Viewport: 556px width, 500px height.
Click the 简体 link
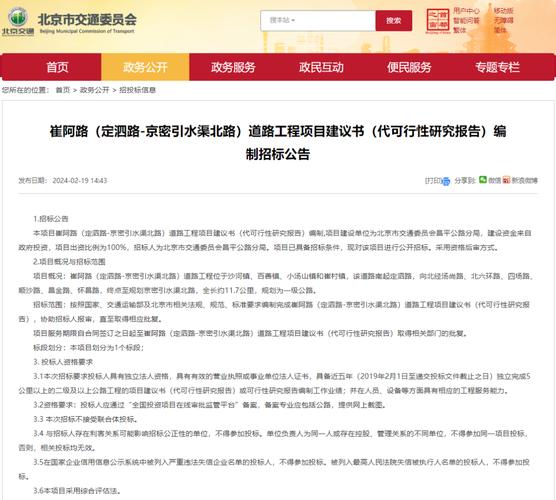coord(500,30)
